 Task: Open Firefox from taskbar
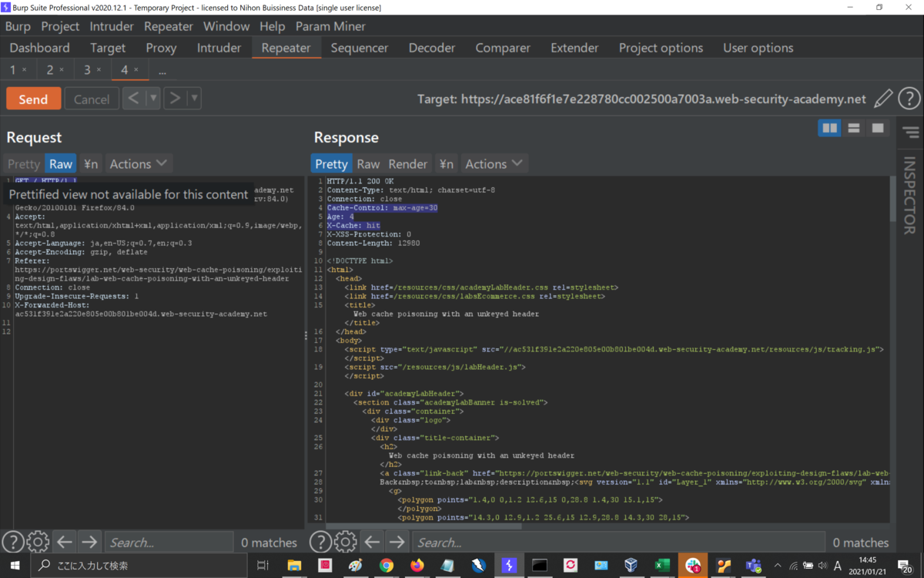click(x=417, y=566)
